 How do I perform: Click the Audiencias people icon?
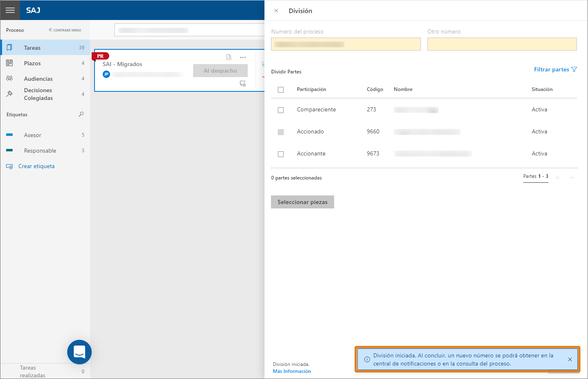pyautogui.click(x=9, y=78)
